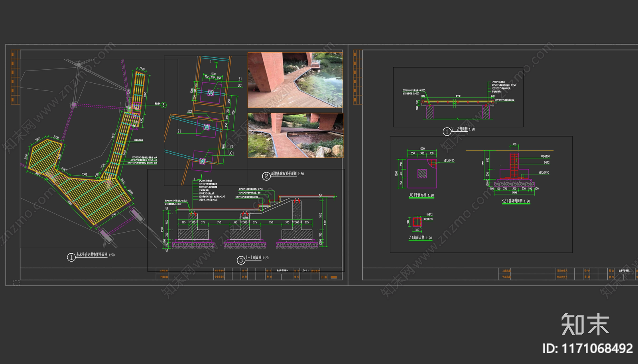The image size is (638, 364).
Task: Open the upper site photo of the red boardwalk
Action: [x=295, y=80]
